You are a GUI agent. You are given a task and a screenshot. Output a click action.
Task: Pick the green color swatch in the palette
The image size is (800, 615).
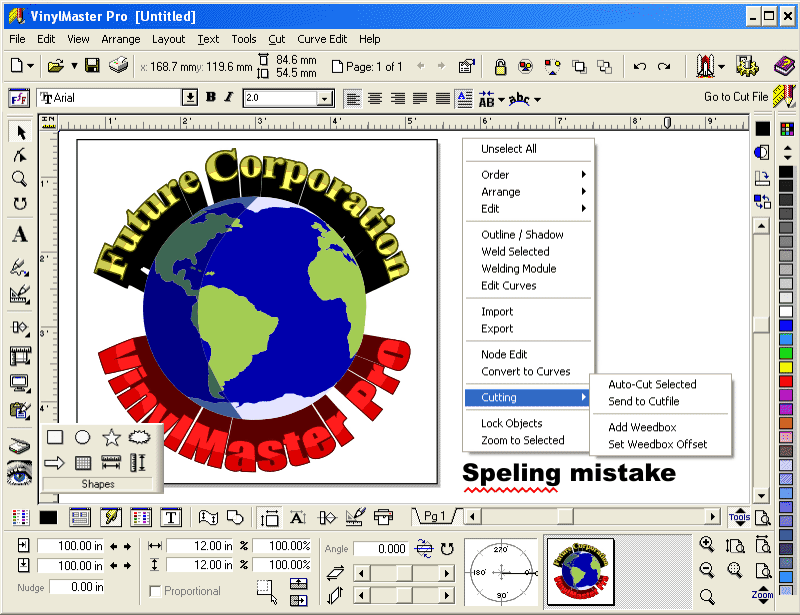click(x=786, y=353)
